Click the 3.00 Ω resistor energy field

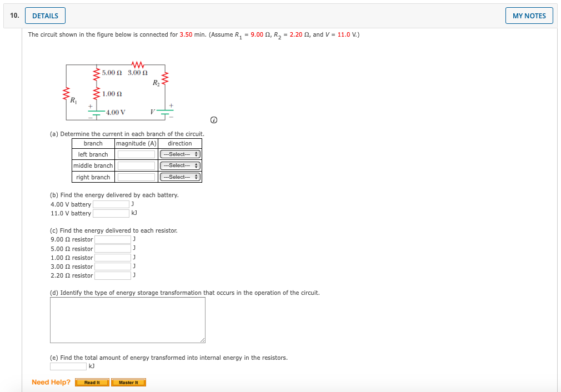tap(113, 267)
